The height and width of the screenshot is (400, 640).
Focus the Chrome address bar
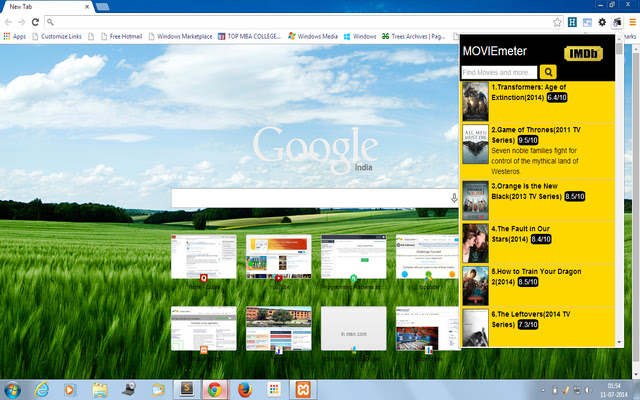tap(300, 22)
